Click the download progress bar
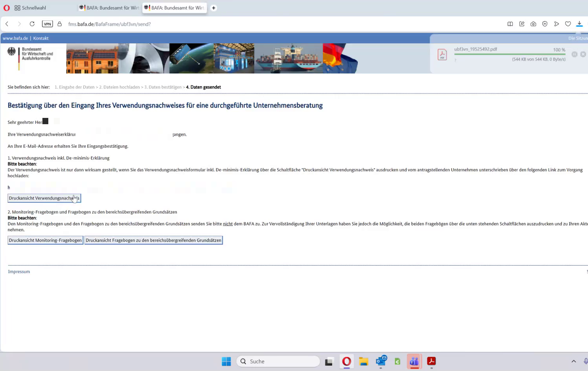This screenshot has height=371, width=588. pyautogui.click(x=510, y=54)
